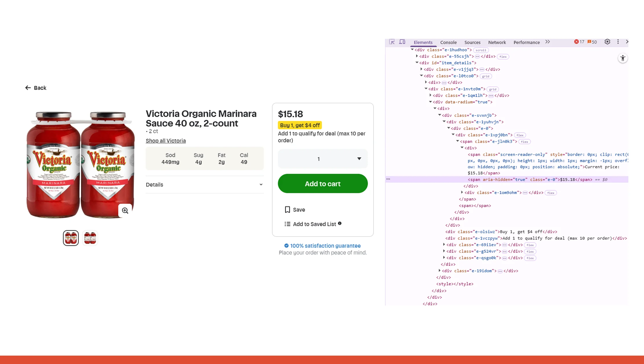The width and height of the screenshot is (644, 364).
Task: Click the Add to cart button
Action: [x=322, y=184]
